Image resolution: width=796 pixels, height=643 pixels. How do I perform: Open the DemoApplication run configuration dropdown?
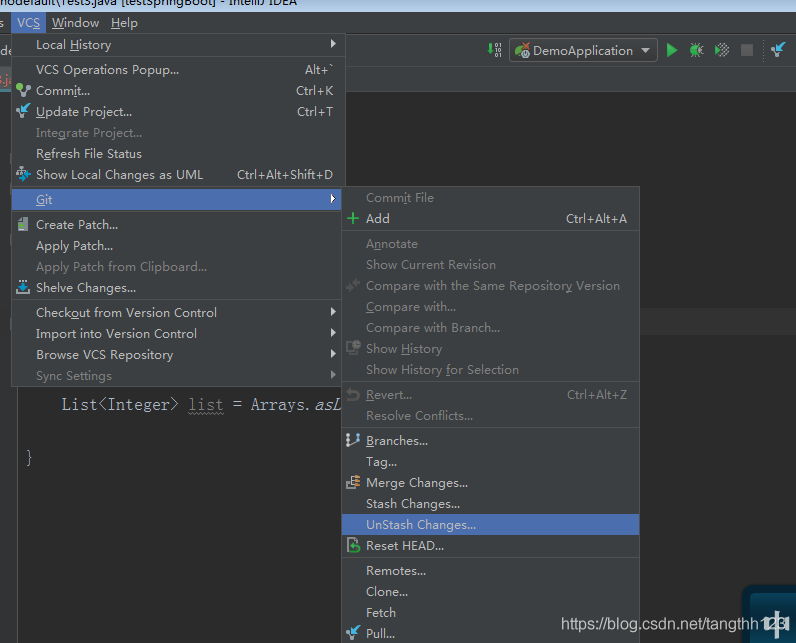coord(583,50)
